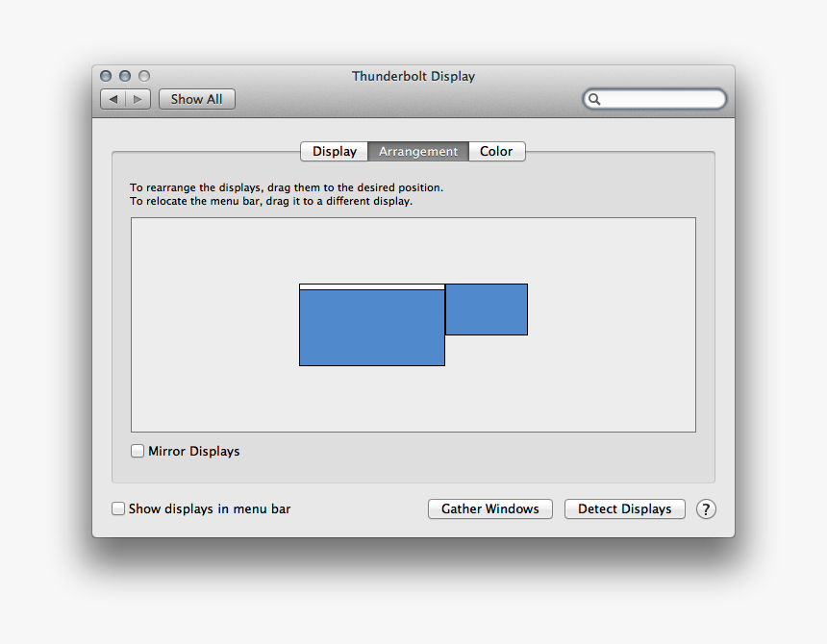Viewport: 827px width, 644px height.
Task: Click the Thunderbolt Display title bar
Action: click(413, 76)
